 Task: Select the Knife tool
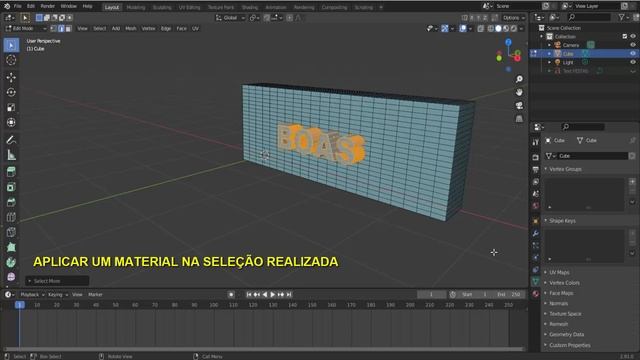[x=11, y=232]
